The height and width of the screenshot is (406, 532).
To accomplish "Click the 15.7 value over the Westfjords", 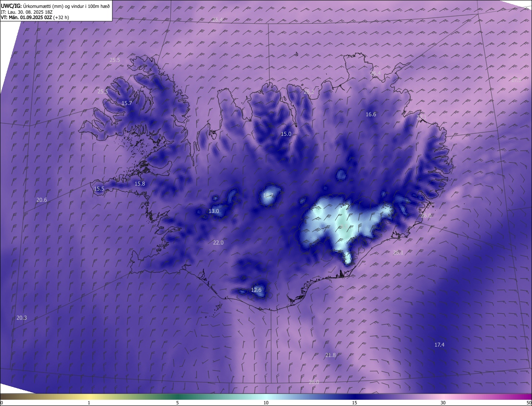I will point(127,103).
